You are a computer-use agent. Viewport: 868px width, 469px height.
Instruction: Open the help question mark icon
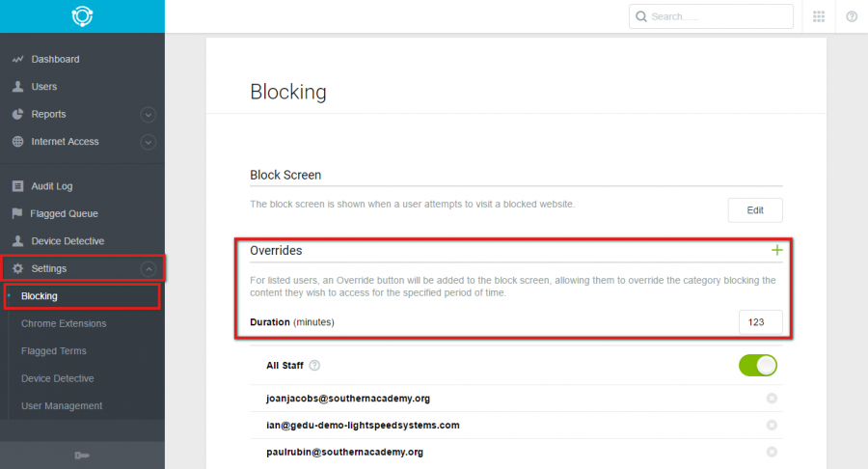[x=852, y=16]
